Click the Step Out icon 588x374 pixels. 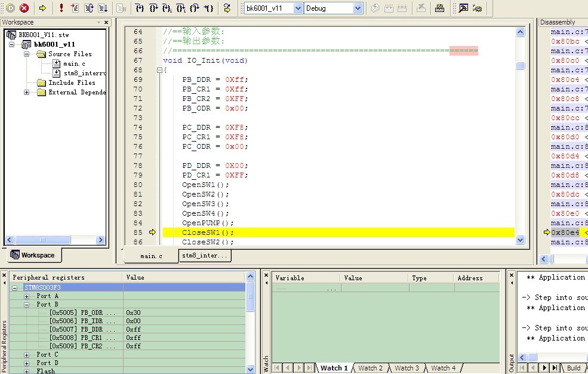(x=195, y=8)
